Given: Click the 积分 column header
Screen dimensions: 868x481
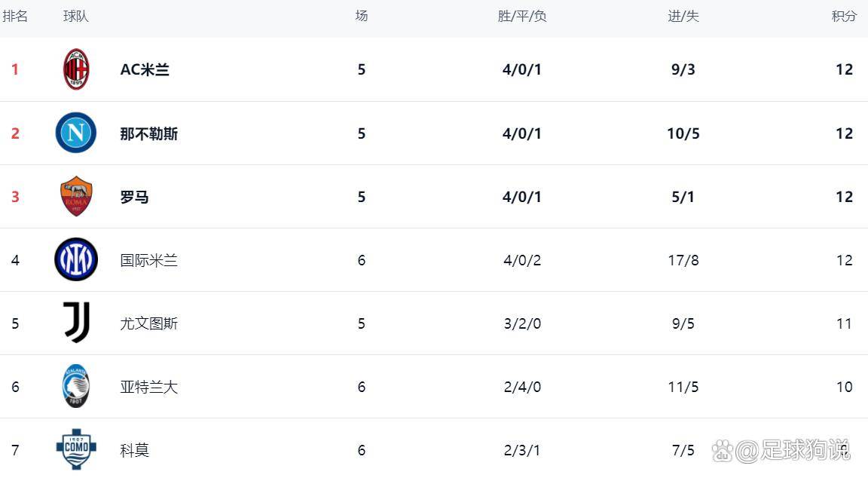Looking at the screenshot, I should point(844,16).
